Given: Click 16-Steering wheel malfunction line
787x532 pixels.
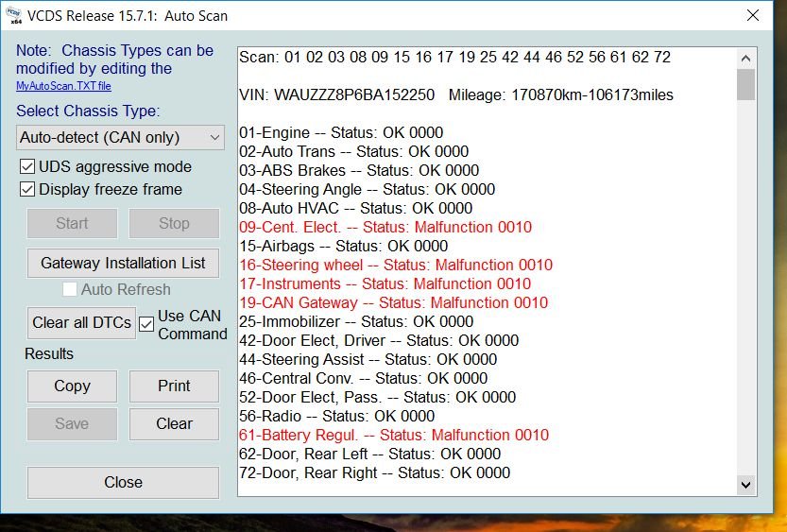Looking at the screenshot, I should click(x=396, y=265).
